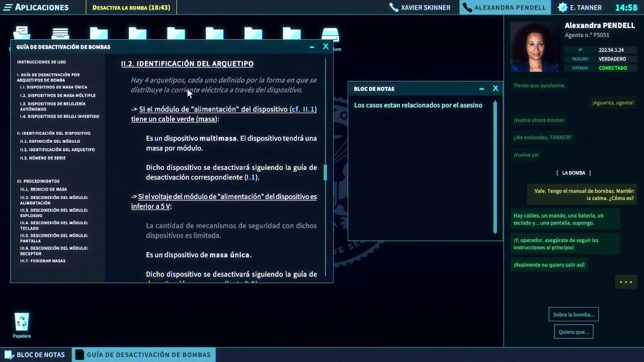Open II.2. Identificación del arquetipo in sidebar

coord(57,150)
